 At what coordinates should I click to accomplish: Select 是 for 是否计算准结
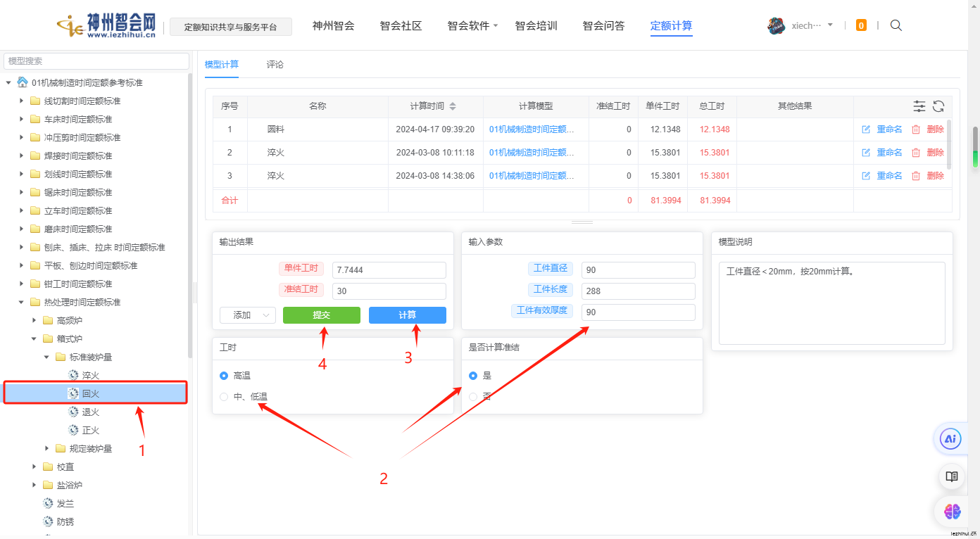tap(473, 376)
